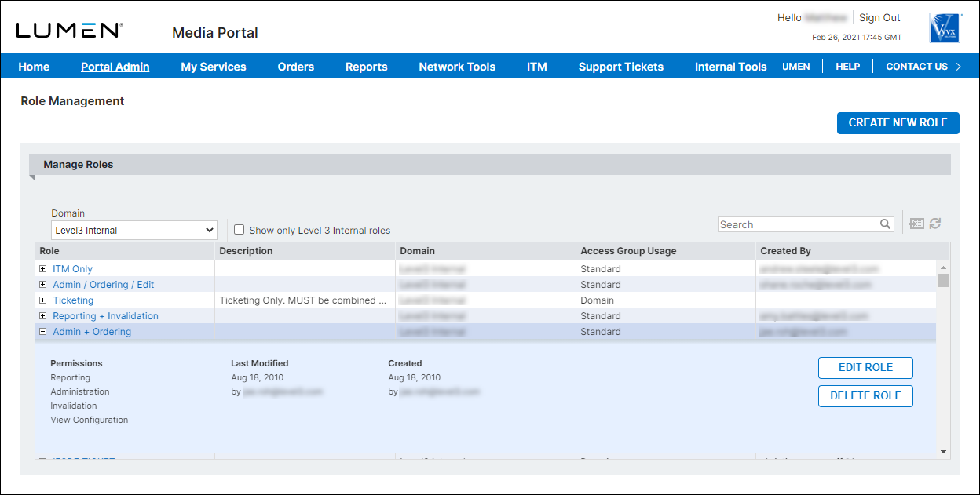Click the Sign Out link
Viewport: 980px width, 495px height.
pyautogui.click(x=879, y=18)
